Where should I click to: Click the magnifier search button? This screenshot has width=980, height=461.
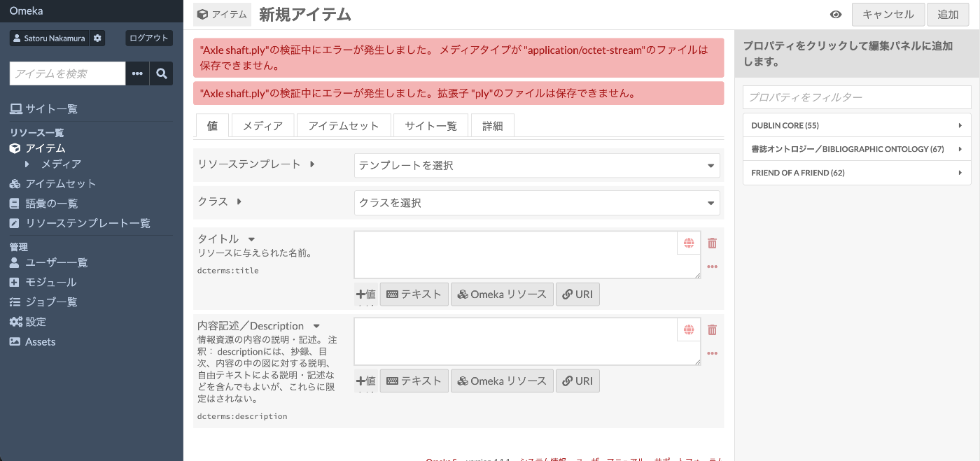162,73
